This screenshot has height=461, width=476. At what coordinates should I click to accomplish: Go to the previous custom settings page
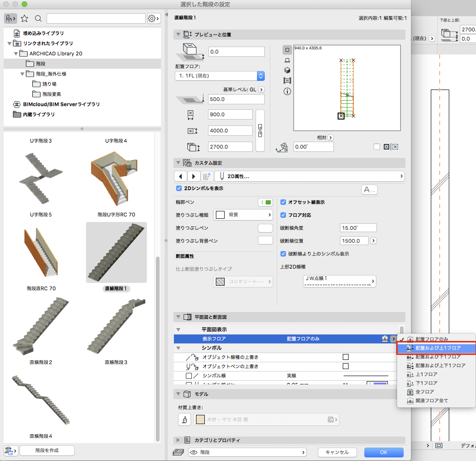[x=180, y=176]
